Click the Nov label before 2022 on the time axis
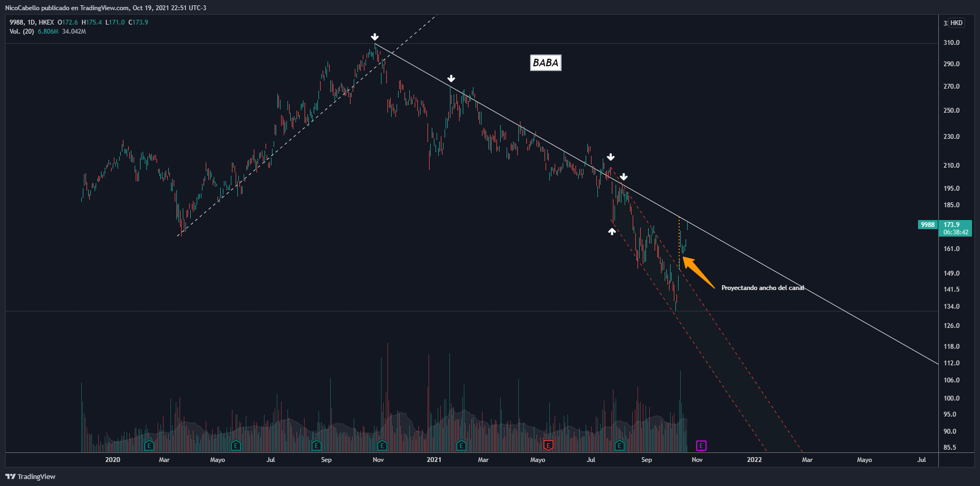 [x=697, y=460]
